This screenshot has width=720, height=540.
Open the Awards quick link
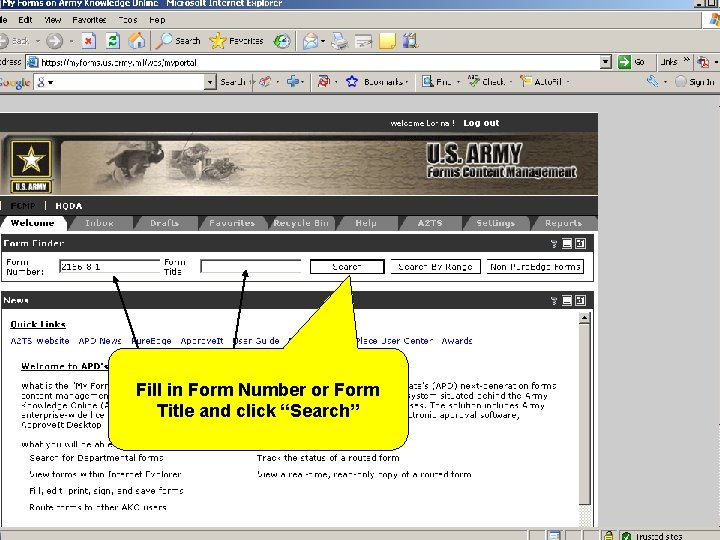(457, 341)
